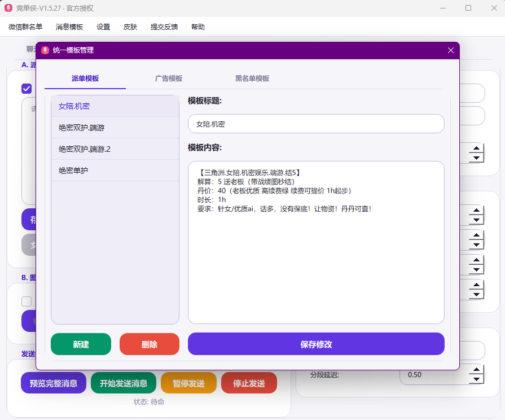This screenshot has height=420, width=505.
Task: Toggle the checked checkbox in section A
Action: click(x=27, y=89)
